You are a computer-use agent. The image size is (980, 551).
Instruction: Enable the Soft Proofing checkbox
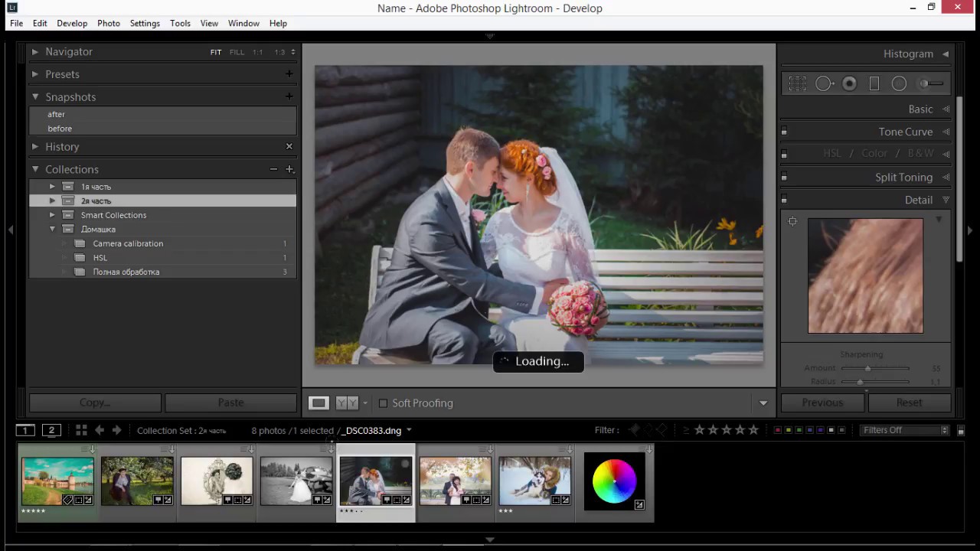click(x=384, y=403)
